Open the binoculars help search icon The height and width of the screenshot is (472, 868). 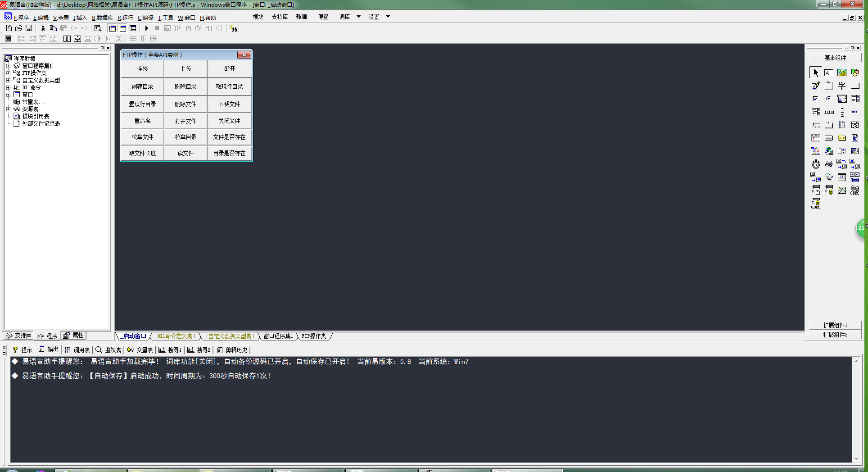click(x=233, y=28)
